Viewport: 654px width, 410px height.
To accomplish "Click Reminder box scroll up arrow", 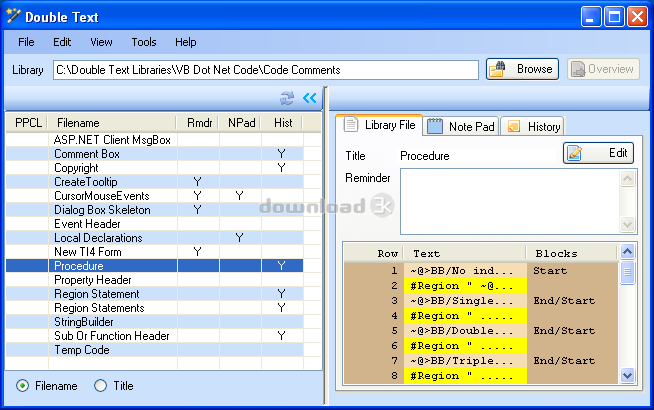I will (627, 179).
